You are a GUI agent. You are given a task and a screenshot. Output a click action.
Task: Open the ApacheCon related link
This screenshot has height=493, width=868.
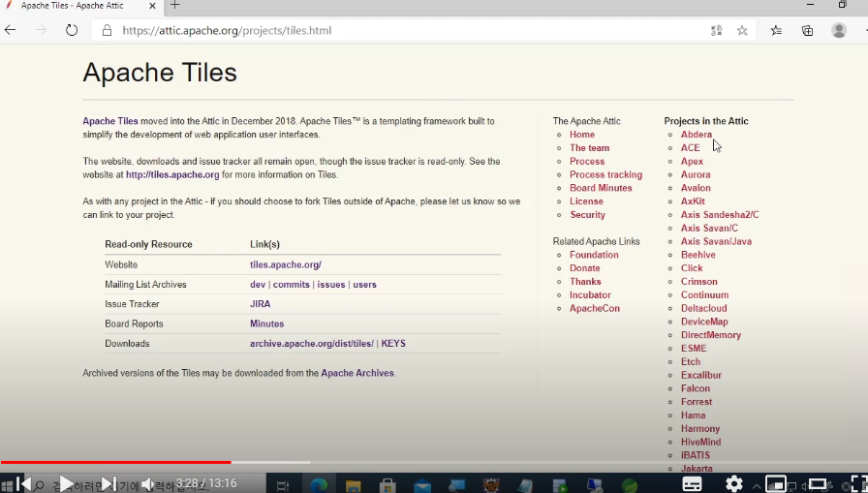pyautogui.click(x=595, y=308)
